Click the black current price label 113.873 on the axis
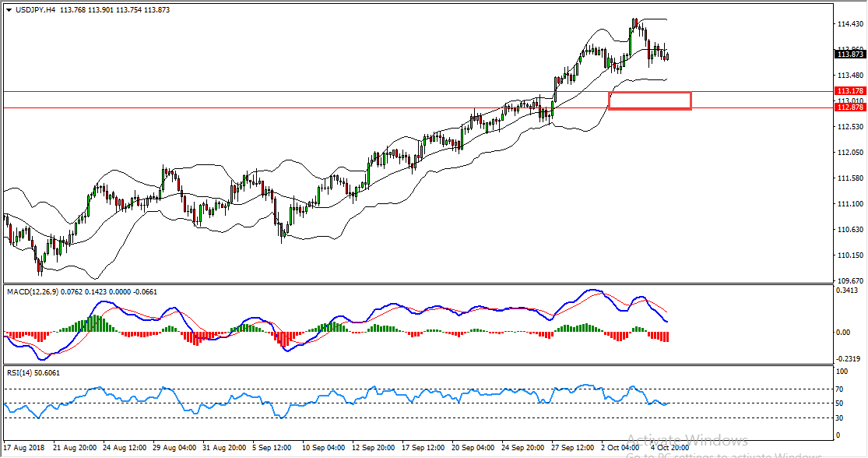This screenshot has height=458, width=868. (x=850, y=55)
